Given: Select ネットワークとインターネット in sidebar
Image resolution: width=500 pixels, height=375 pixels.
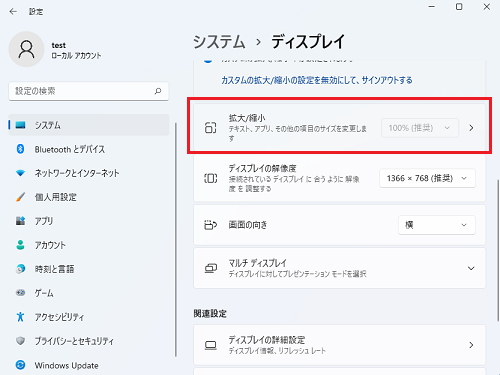Looking at the screenshot, I should click(89, 173).
